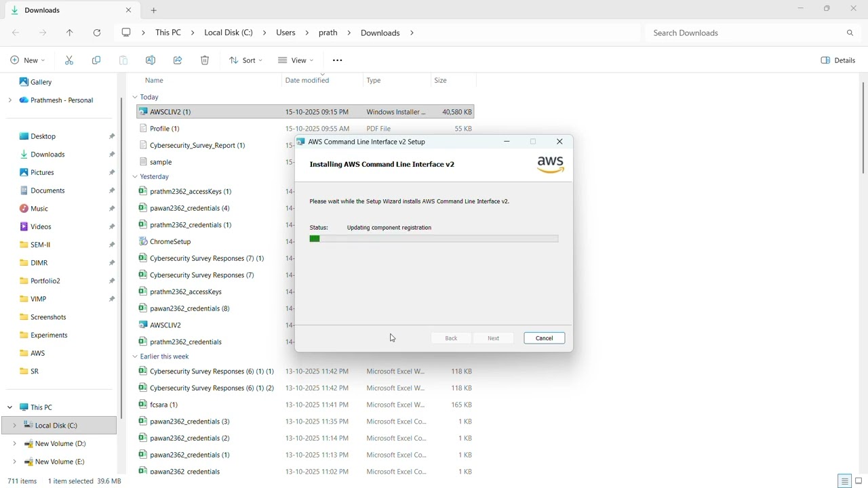The image size is (868, 488).
Task: Open the View dropdown menu
Action: (x=296, y=60)
